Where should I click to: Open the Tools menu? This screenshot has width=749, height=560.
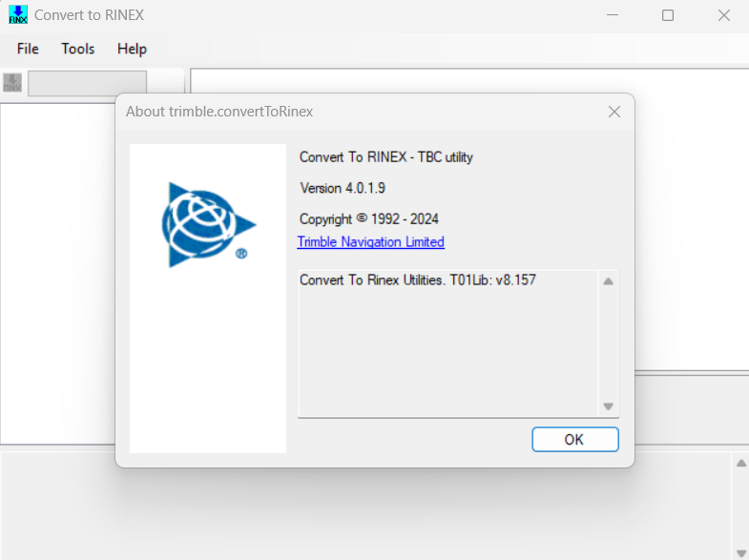tap(78, 49)
